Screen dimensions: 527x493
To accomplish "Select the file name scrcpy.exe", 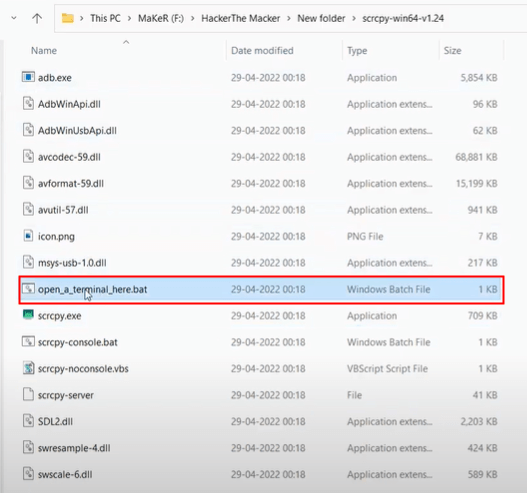I will coord(59,316).
